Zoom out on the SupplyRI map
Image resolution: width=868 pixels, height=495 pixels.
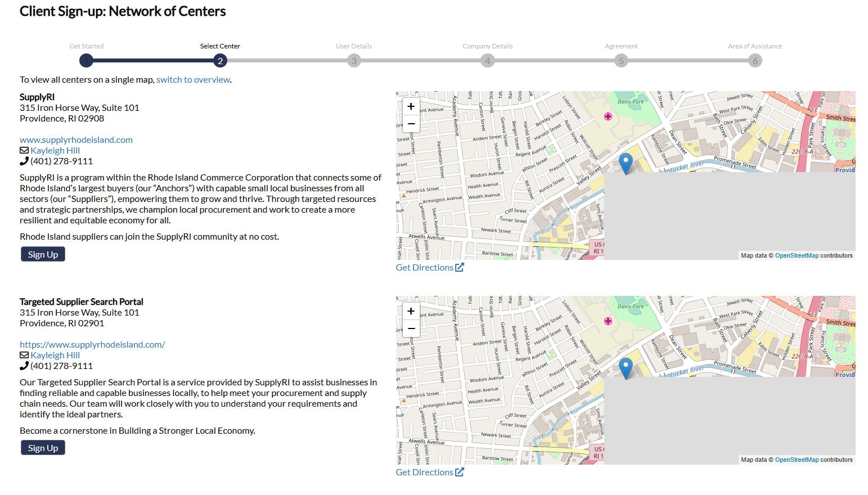[411, 123]
